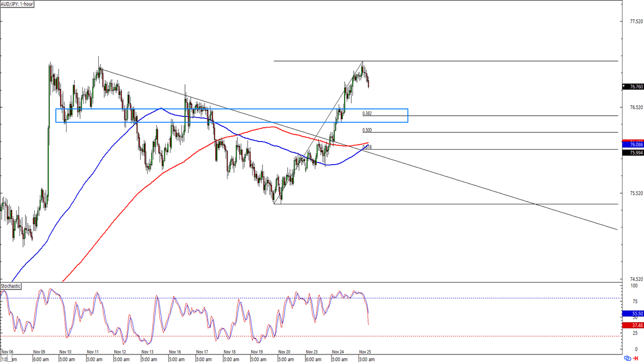This screenshot has width=644, height=362.
Task: Click the red 37.48 stochastic value tag
Action: pyautogui.click(x=633, y=325)
